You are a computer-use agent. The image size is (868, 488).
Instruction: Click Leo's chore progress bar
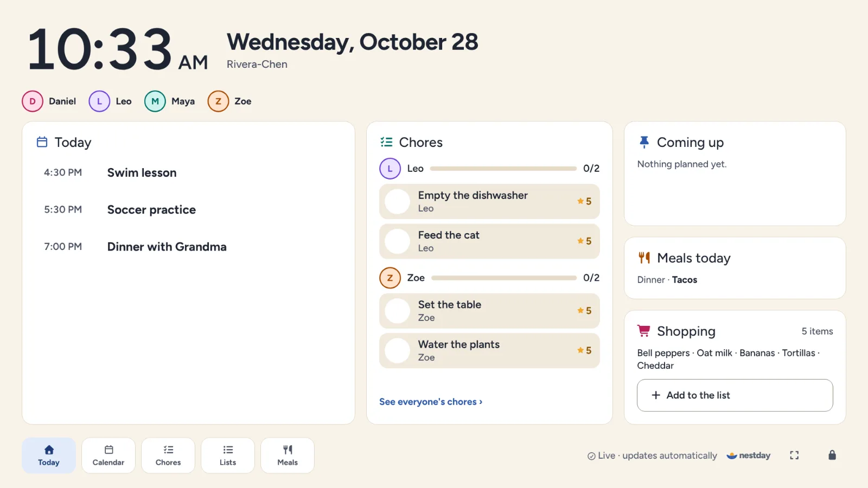coord(503,169)
